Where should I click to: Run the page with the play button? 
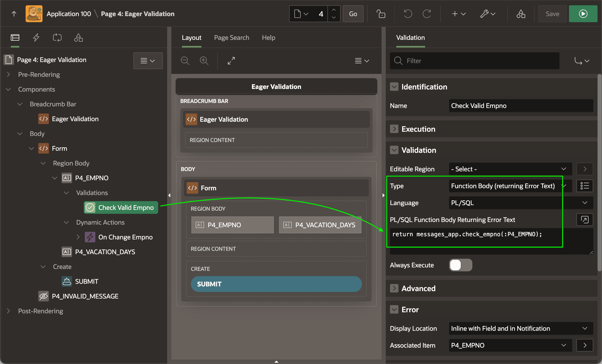point(583,14)
